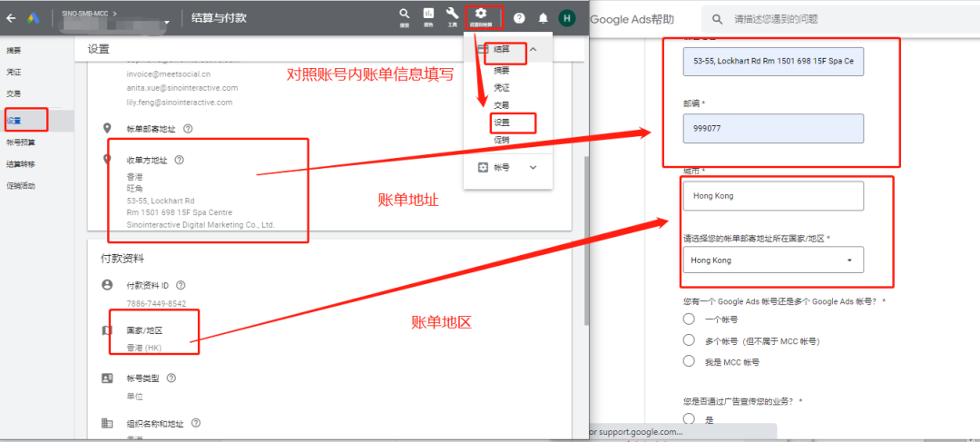This screenshot has width=980, height=442.
Task: Click search icon in Google Ads帮助 bar
Action: tap(718, 19)
